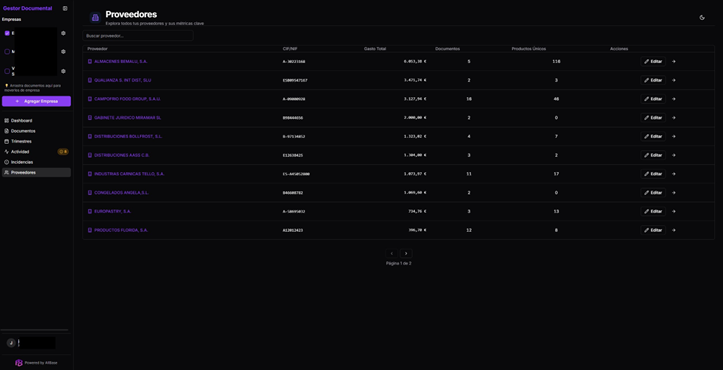723x370 pixels.
Task: Open supplier PRODUCTOS FLORIDA, S.A.
Action: [x=121, y=230]
